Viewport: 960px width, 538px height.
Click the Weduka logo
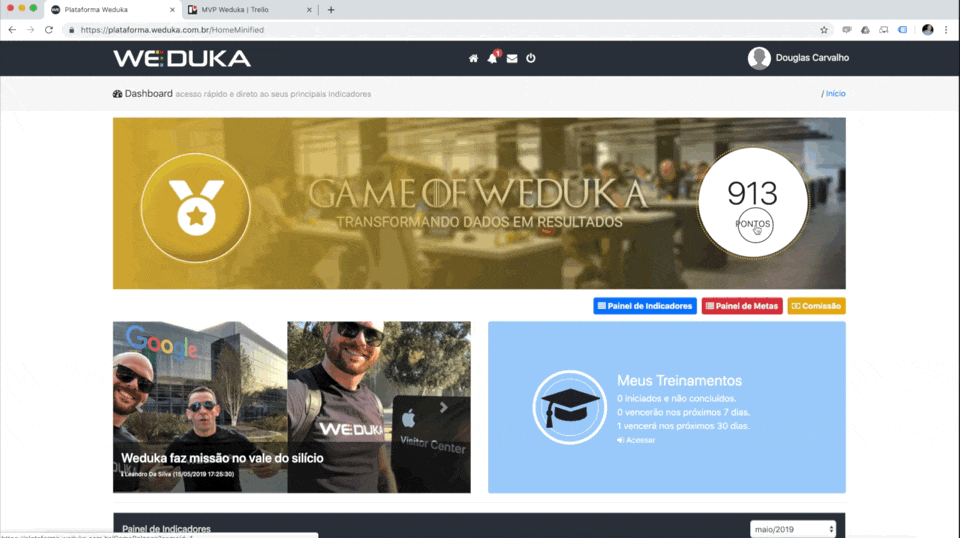tap(182, 58)
